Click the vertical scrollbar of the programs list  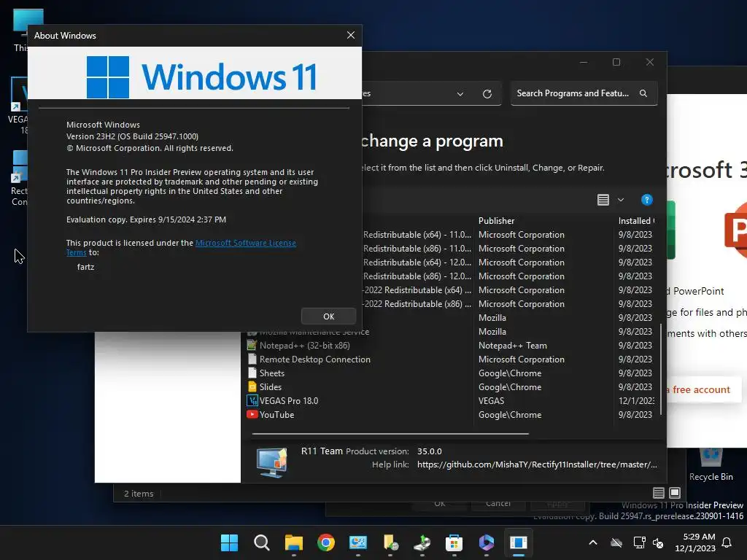tap(660, 369)
